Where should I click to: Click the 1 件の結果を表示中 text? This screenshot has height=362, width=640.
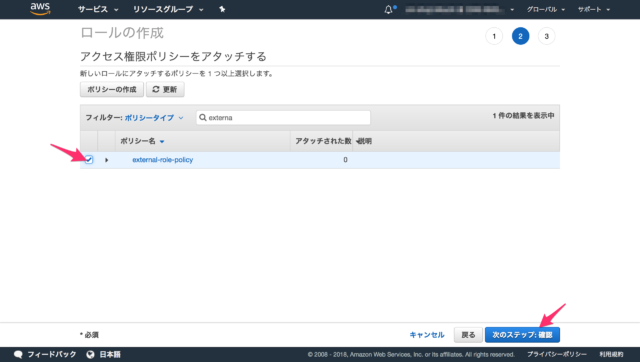pos(523,116)
